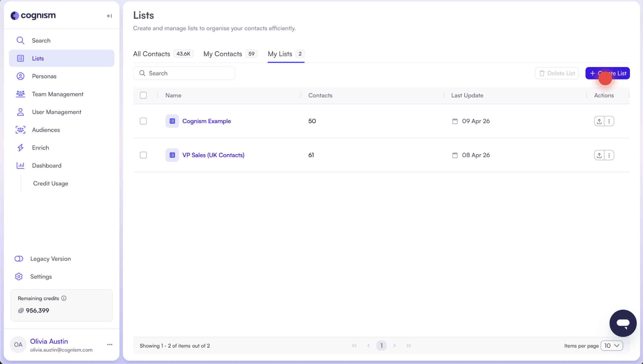Select the VP Sales (UK Contacts) row checkbox

pos(143,155)
